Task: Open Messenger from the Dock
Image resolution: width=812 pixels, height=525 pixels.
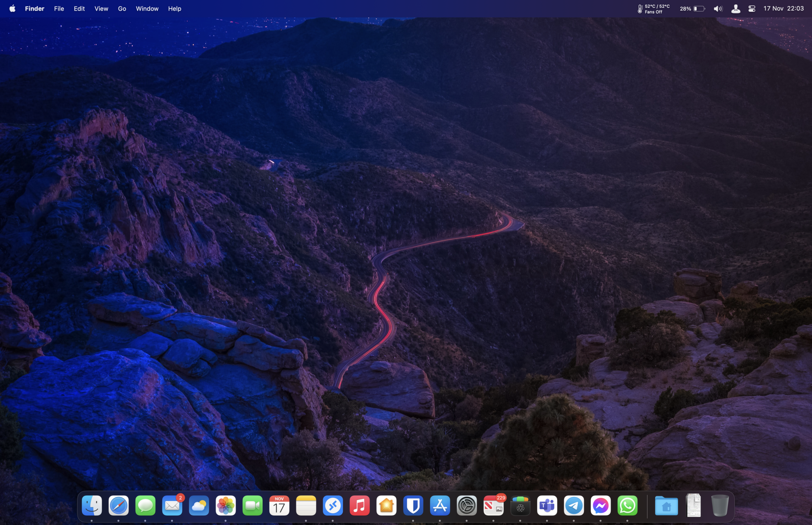Action: click(600, 506)
